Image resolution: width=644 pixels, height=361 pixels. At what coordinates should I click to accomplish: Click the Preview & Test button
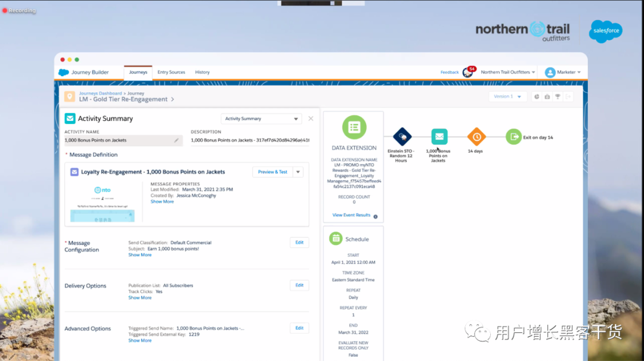(273, 172)
